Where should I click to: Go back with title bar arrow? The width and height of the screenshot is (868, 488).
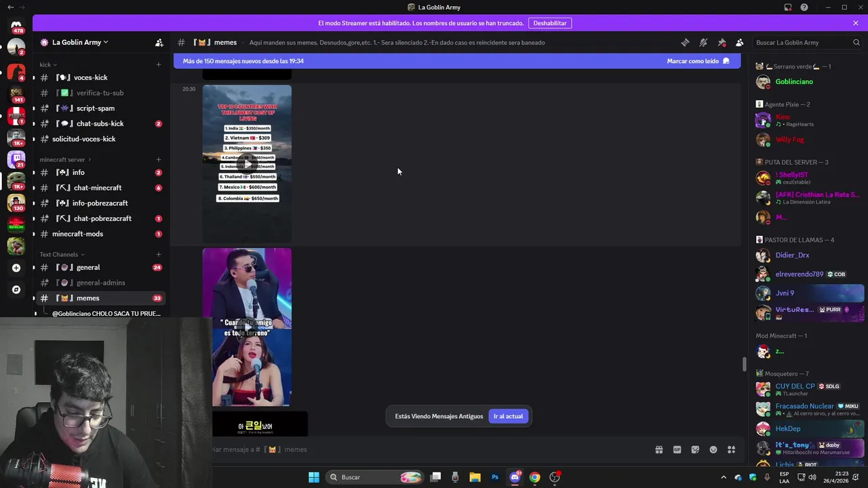(x=10, y=7)
